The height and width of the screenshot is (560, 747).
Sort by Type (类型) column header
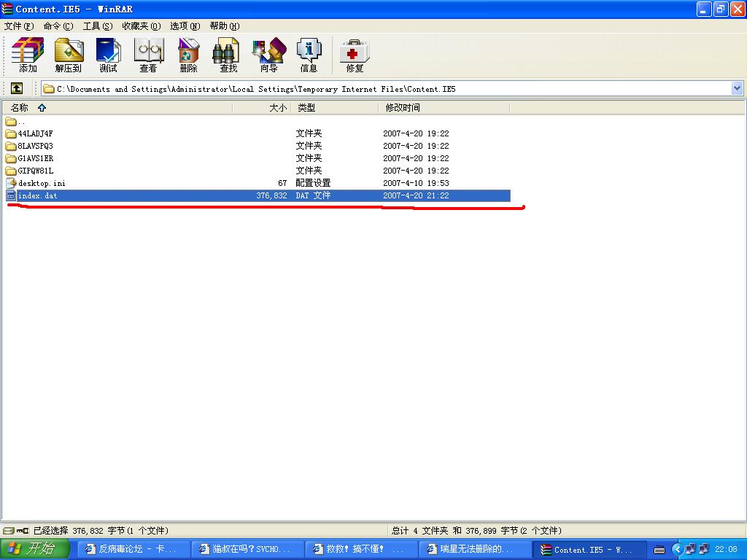[x=334, y=108]
